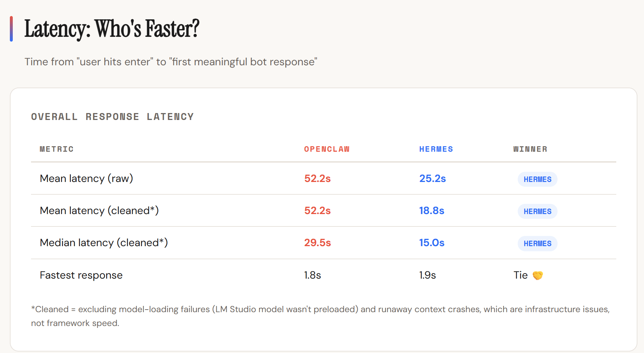
Task: Click the OpenClaw 52.2s raw mean value
Action: (317, 179)
